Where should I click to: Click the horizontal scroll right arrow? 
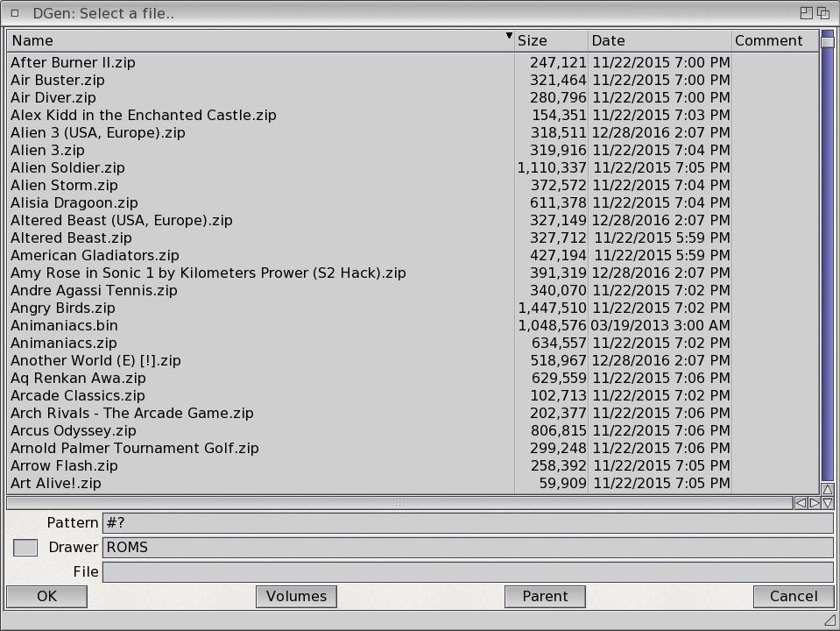(x=815, y=503)
